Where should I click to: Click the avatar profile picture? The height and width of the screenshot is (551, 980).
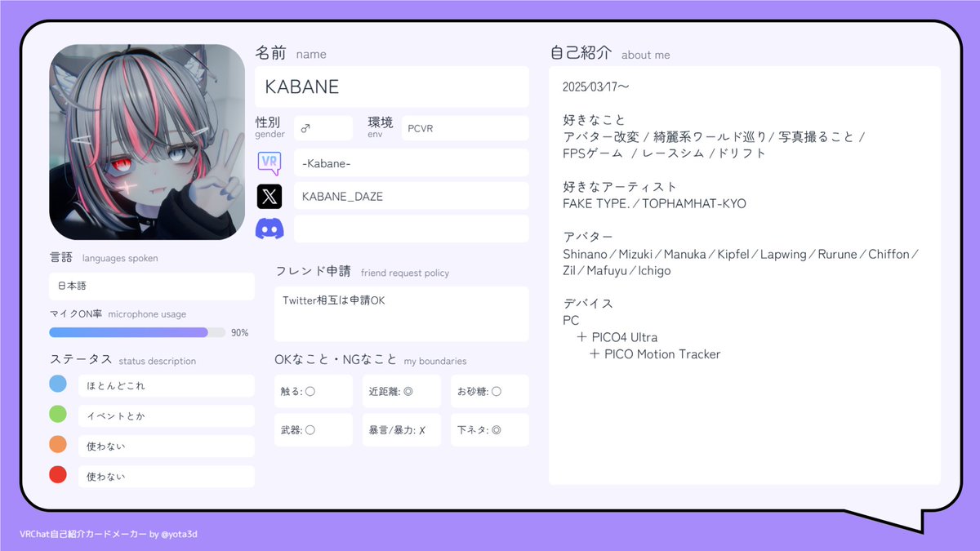coord(147,142)
